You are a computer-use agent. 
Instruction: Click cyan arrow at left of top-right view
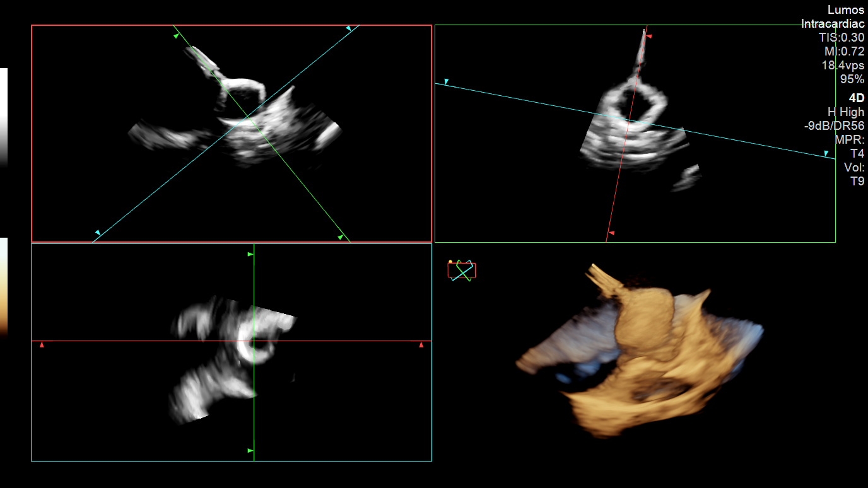click(x=446, y=82)
